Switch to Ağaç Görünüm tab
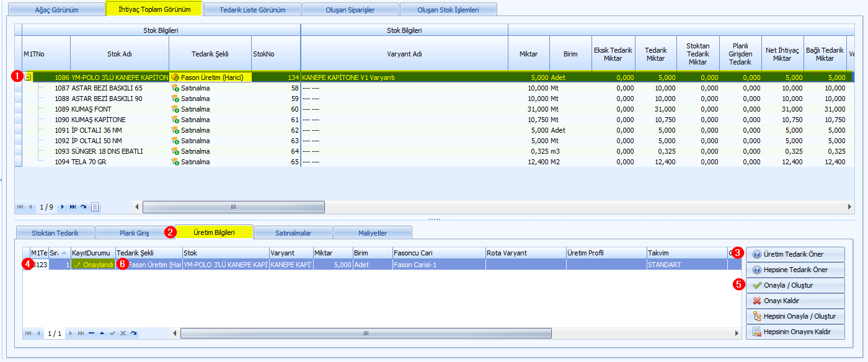This screenshot has height=362, width=868. point(55,10)
